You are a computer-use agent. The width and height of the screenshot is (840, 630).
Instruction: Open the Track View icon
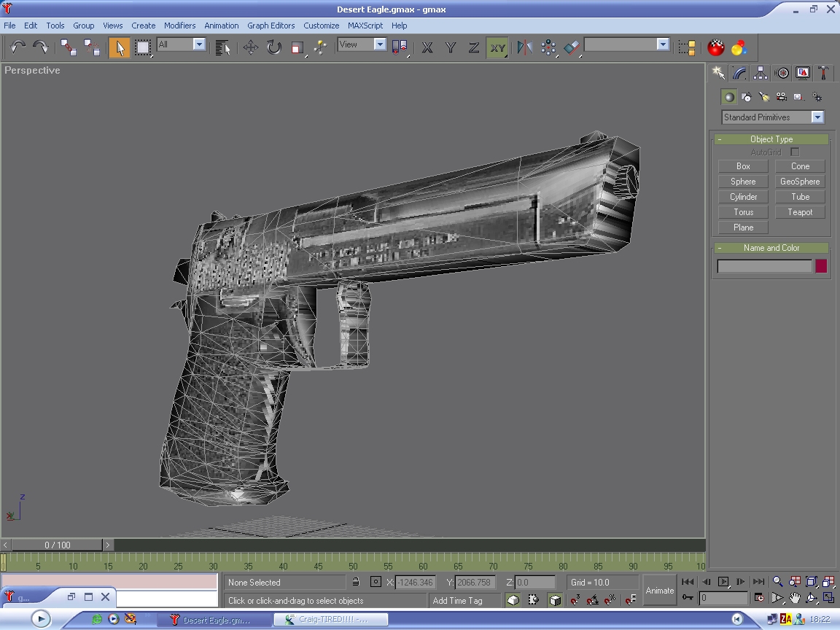[687, 47]
